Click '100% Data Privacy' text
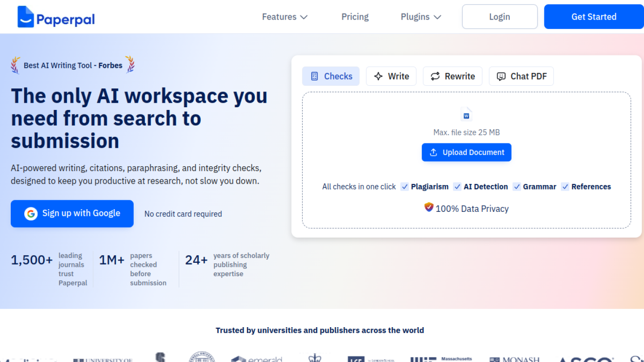The height and width of the screenshot is (362, 644). (x=472, y=209)
